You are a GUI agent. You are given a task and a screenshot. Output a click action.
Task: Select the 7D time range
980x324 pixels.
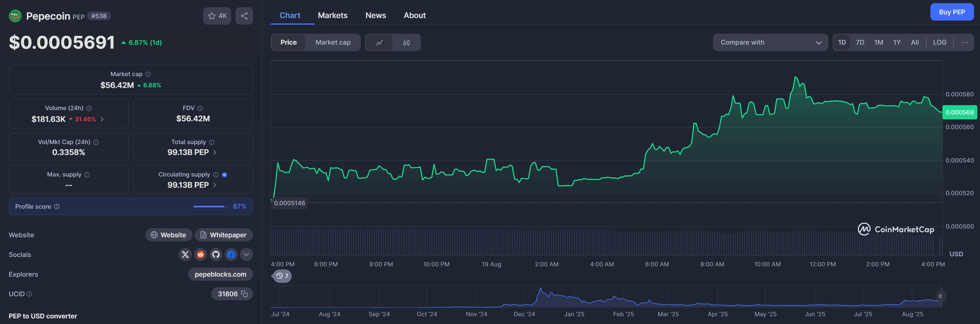(860, 42)
